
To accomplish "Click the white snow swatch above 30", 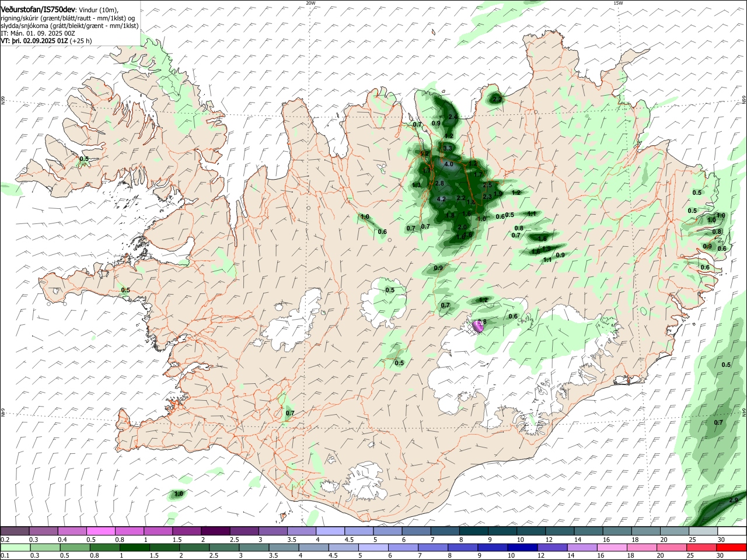I will (x=731, y=531).
